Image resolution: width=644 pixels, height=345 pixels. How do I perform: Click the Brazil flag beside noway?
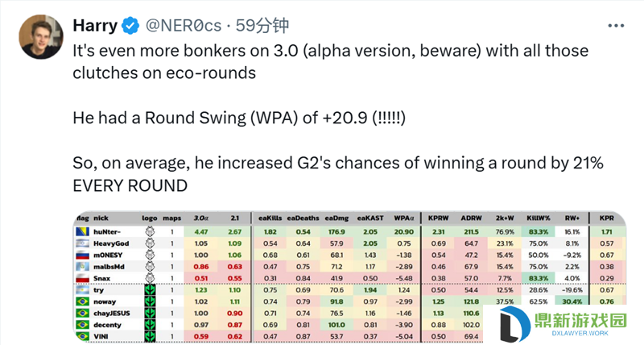(83, 301)
